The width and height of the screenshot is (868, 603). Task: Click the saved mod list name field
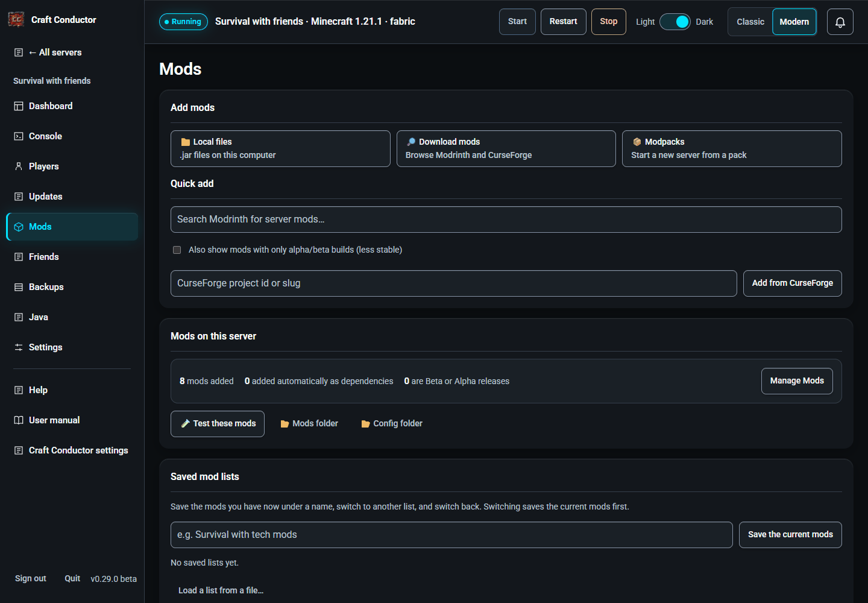(x=451, y=535)
